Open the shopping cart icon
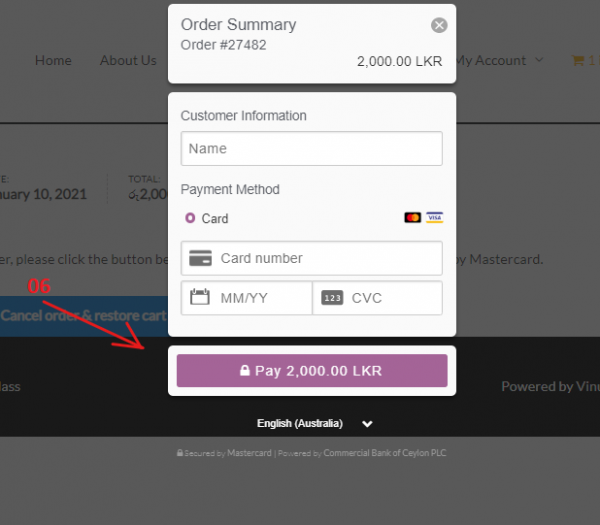The image size is (600, 525). [x=577, y=60]
